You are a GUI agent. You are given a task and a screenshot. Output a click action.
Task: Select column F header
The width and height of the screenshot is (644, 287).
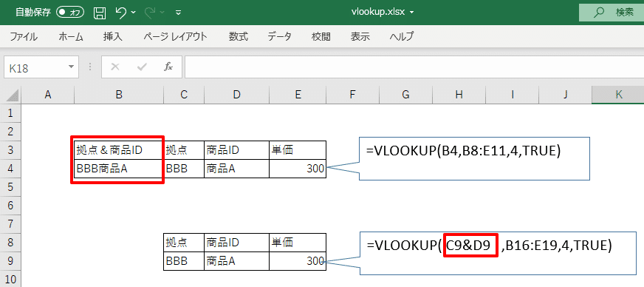pyautogui.click(x=353, y=95)
